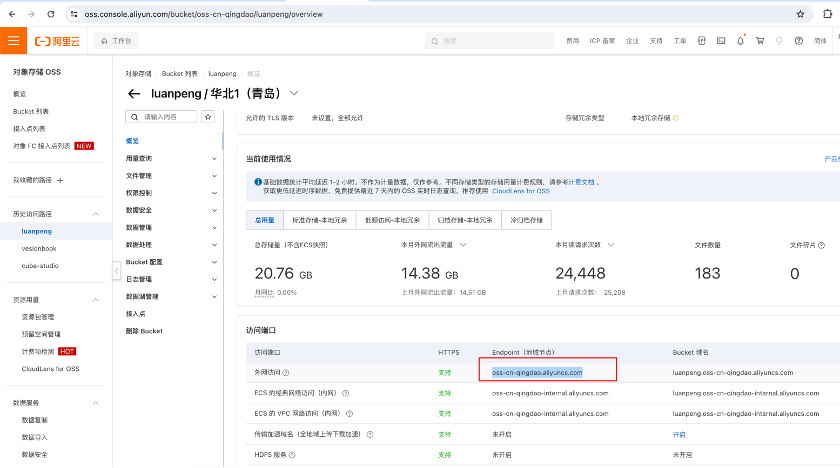Open the 工作台 home button
The image size is (840, 468).
[116, 41]
